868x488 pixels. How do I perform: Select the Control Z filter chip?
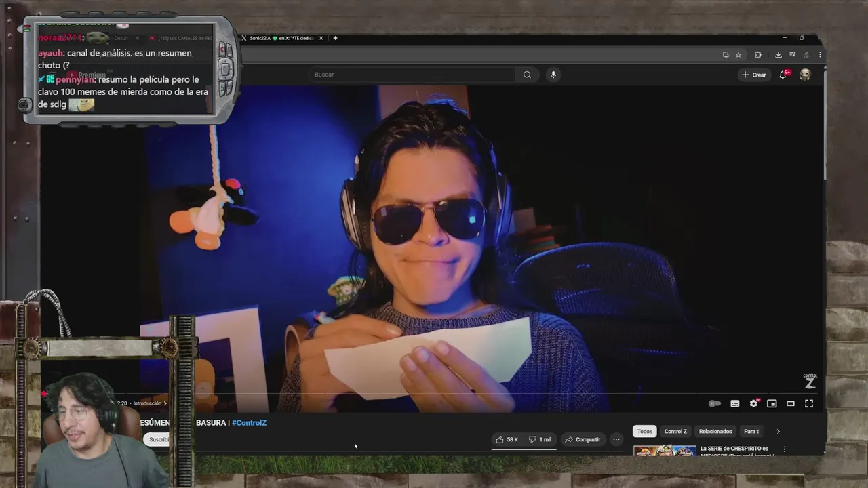675,431
